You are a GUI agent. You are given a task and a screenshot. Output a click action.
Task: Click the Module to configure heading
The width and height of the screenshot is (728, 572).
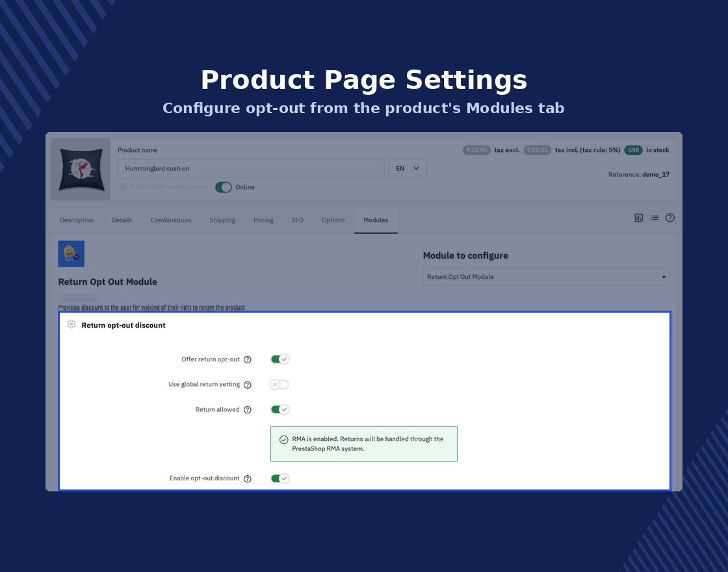(465, 255)
